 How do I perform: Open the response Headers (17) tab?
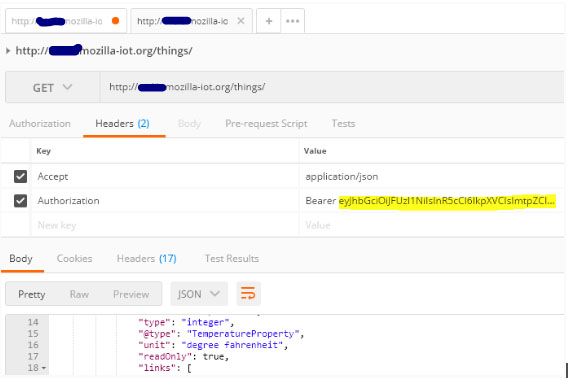pyautogui.click(x=147, y=258)
